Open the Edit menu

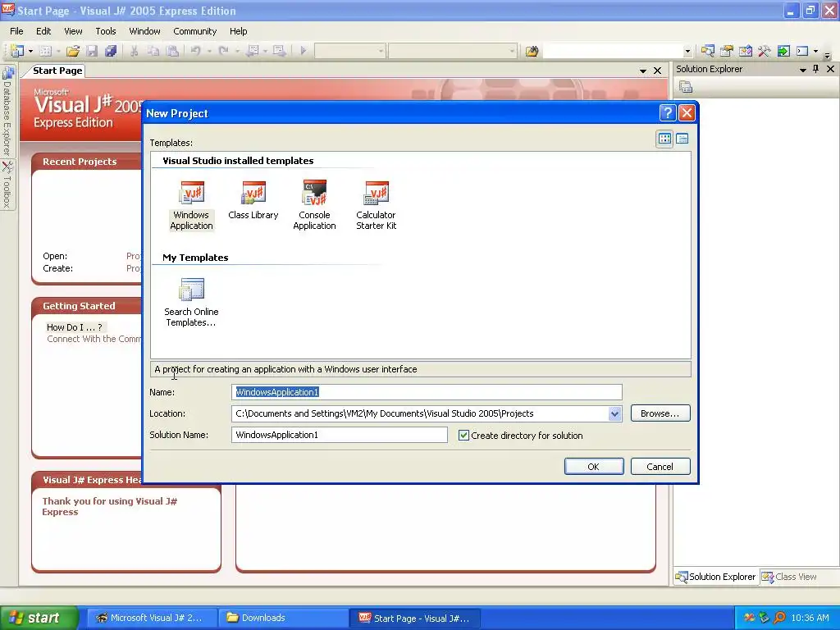pos(43,31)
